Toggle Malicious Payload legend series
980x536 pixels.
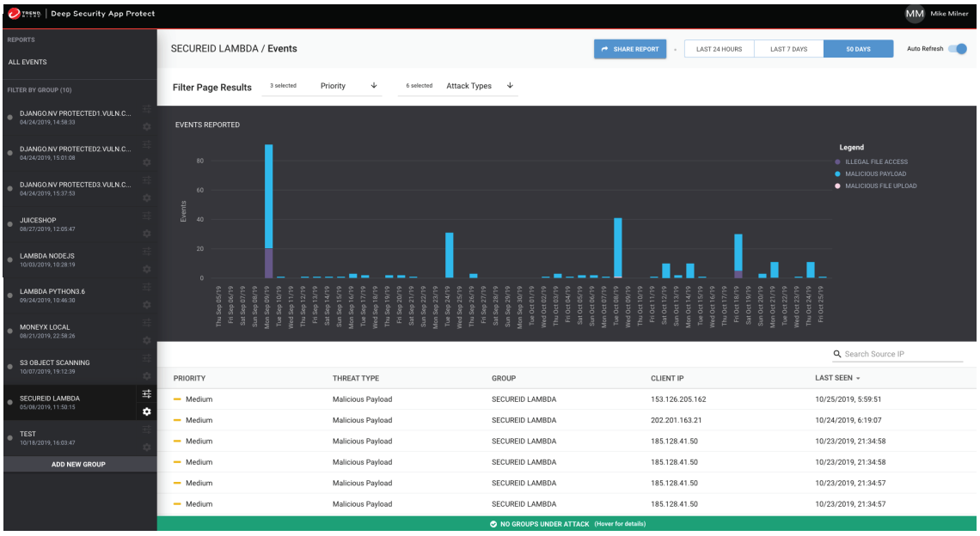(x=870, y=174)
